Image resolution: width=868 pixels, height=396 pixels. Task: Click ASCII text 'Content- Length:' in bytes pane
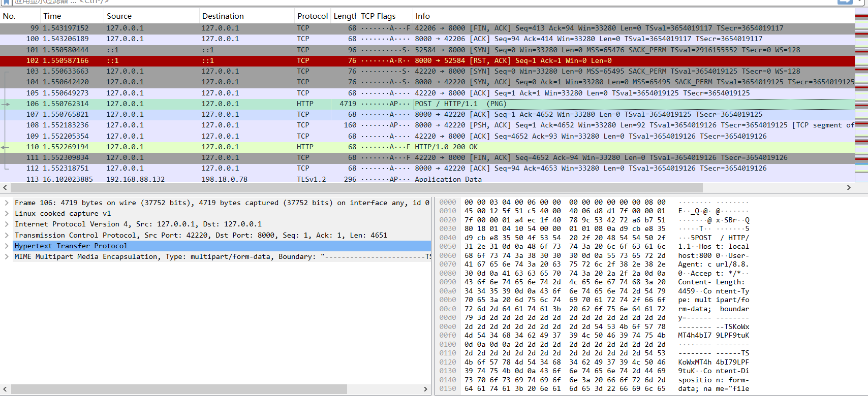(711, 282)
